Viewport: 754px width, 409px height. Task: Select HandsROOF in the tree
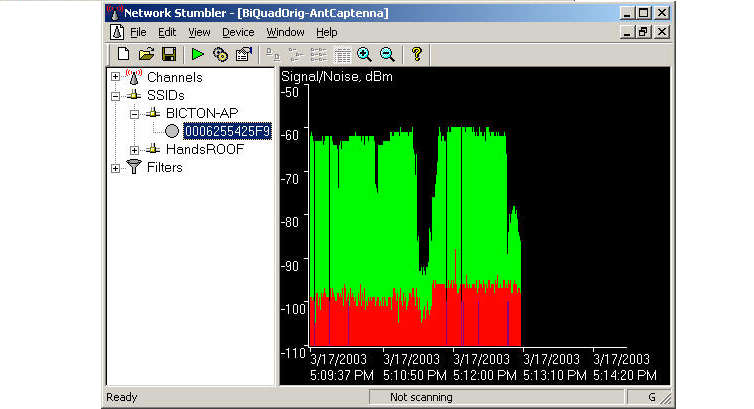[205, 149]
